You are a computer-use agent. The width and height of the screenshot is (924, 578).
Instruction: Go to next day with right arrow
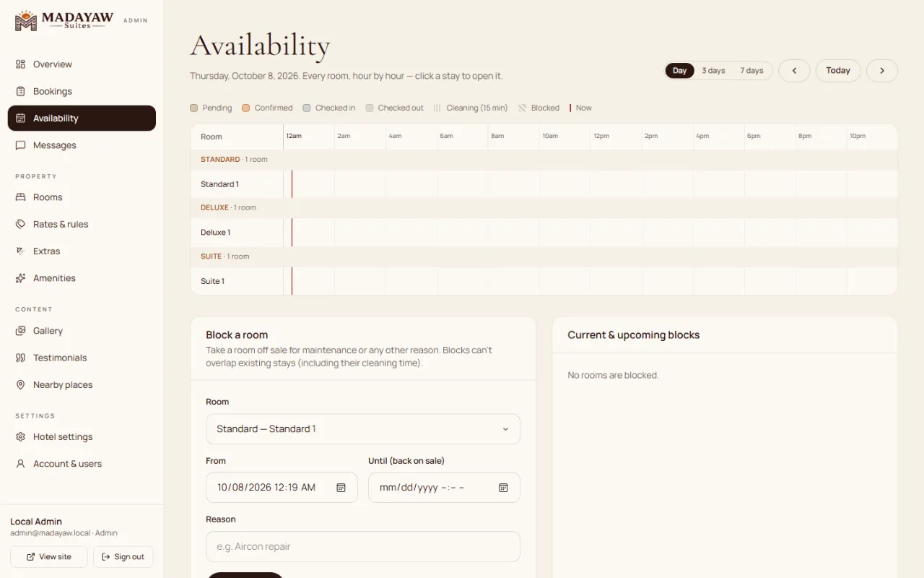click(x=882, y=71)
